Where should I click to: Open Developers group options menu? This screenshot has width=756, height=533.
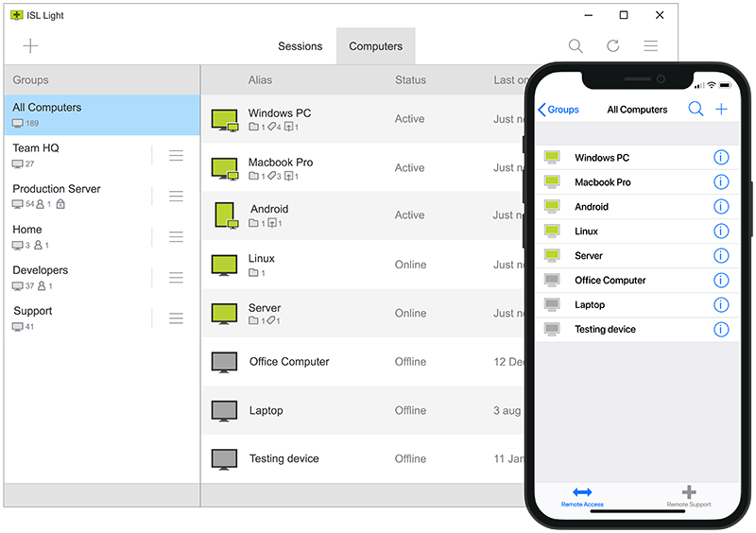click(176, 277)
